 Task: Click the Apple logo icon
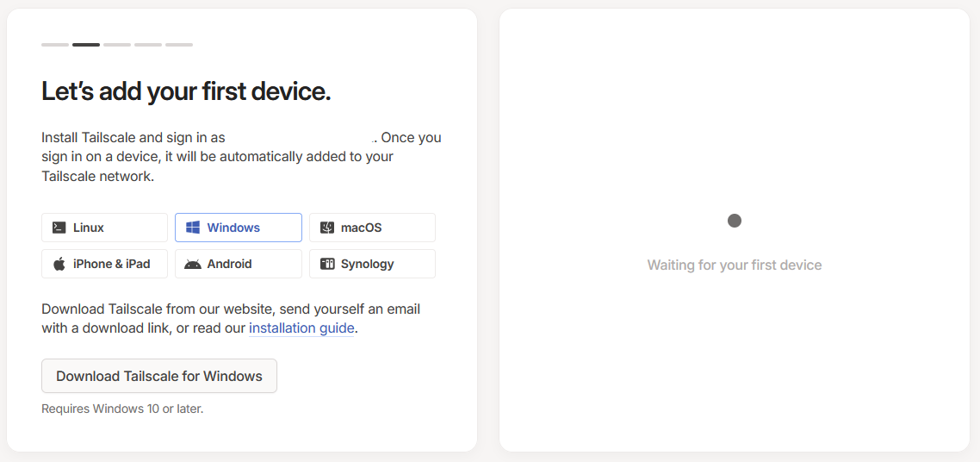59,264
